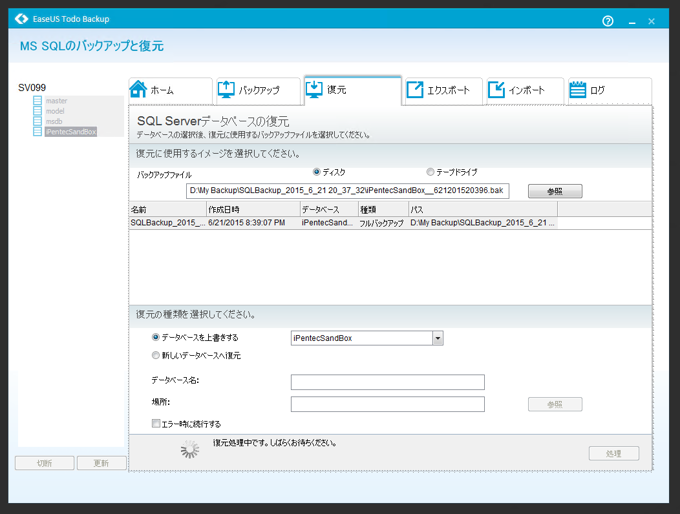
Task: Minimize the EaseUS Todo Backup window
Action: pyautogui.click(x=632, y=22)
